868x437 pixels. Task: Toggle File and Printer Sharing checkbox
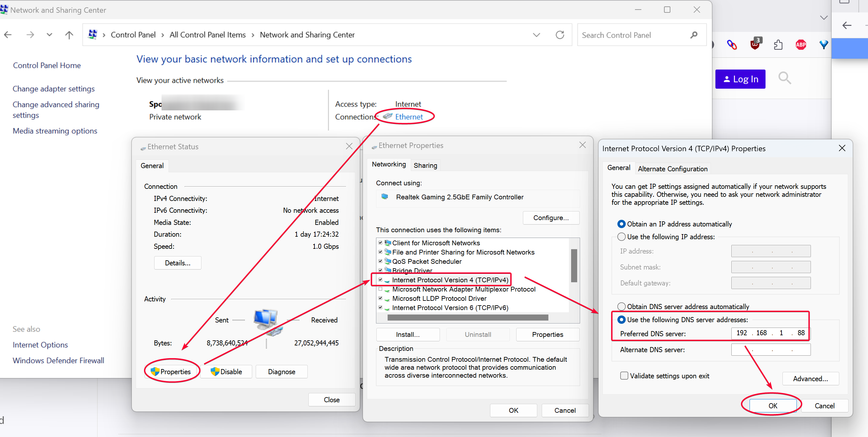click(x=381, y=252)
